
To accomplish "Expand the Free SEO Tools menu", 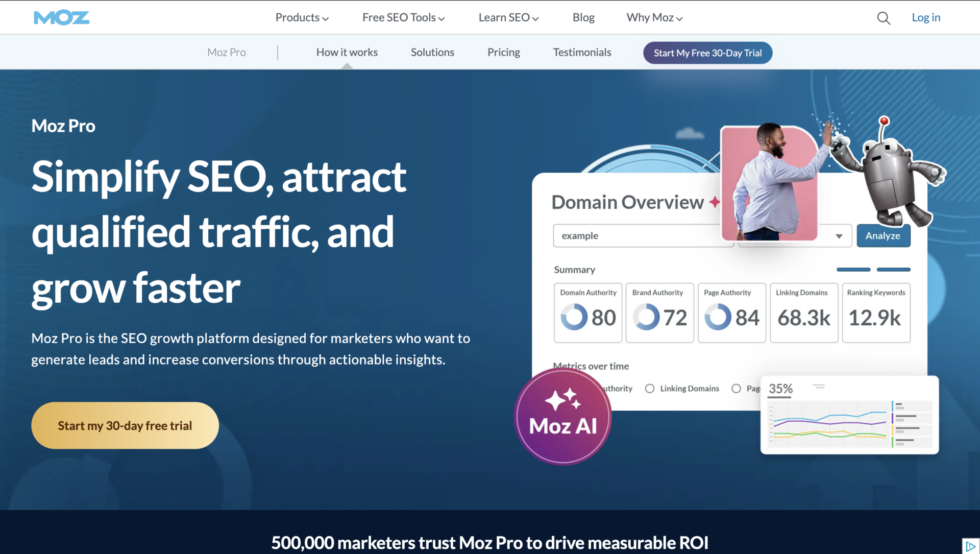I will coord(404,18).
